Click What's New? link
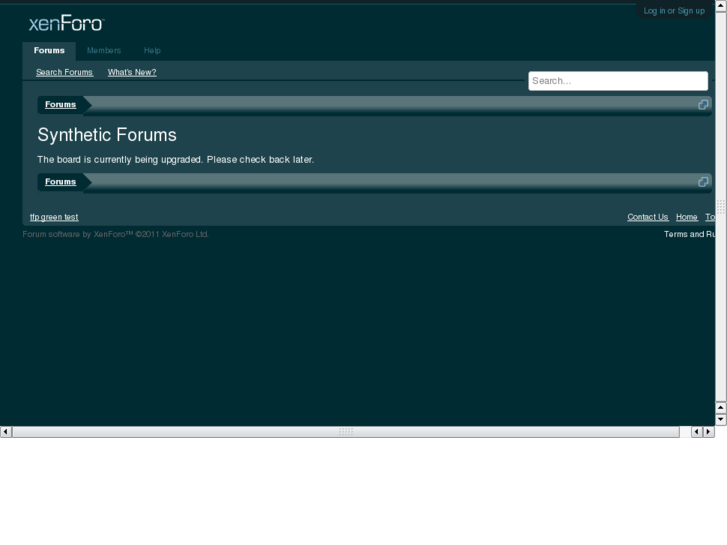 point(132,72)
